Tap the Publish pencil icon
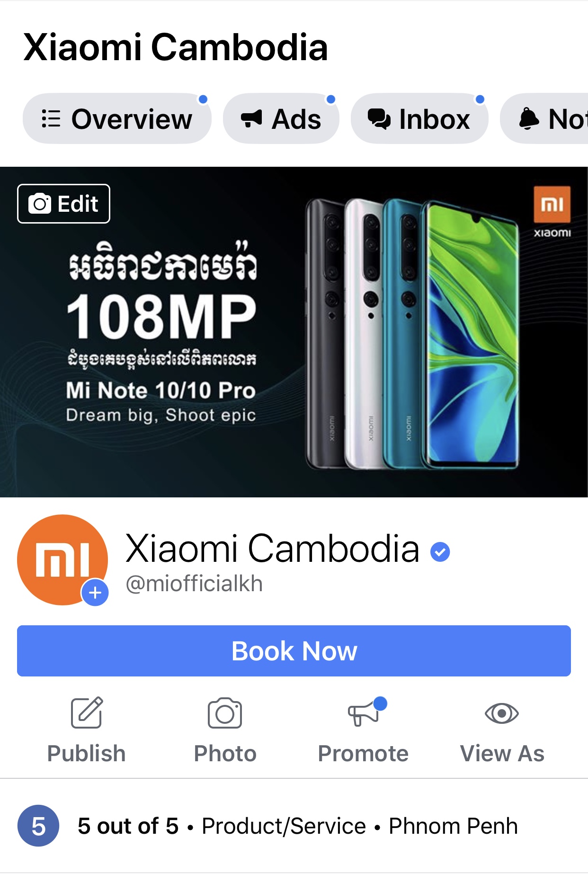 click(87, 712)
